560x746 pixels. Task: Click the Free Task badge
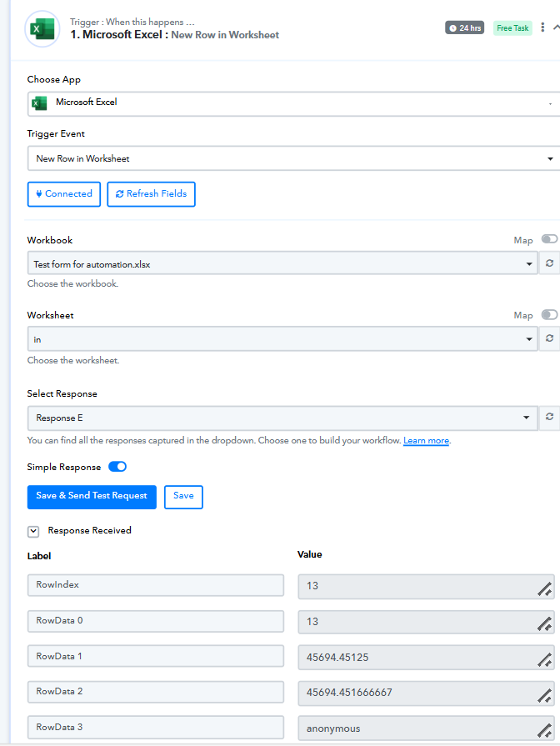pos(512,28)
